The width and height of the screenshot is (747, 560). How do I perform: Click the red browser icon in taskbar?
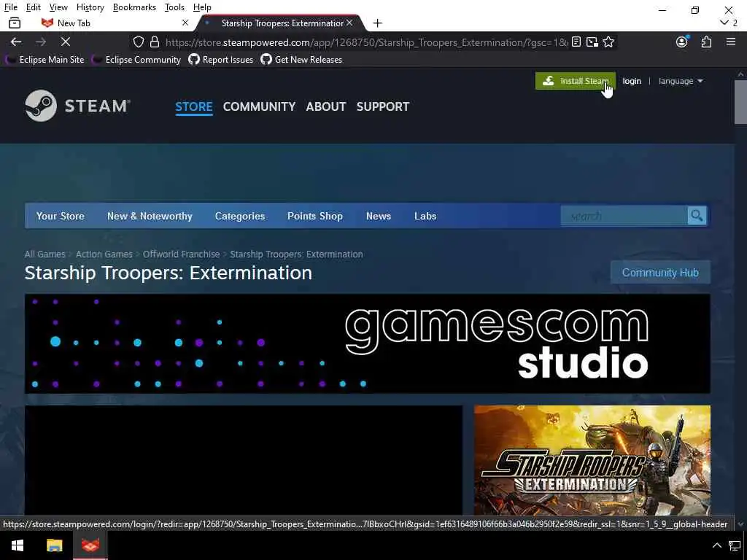(x=90, y=545)
